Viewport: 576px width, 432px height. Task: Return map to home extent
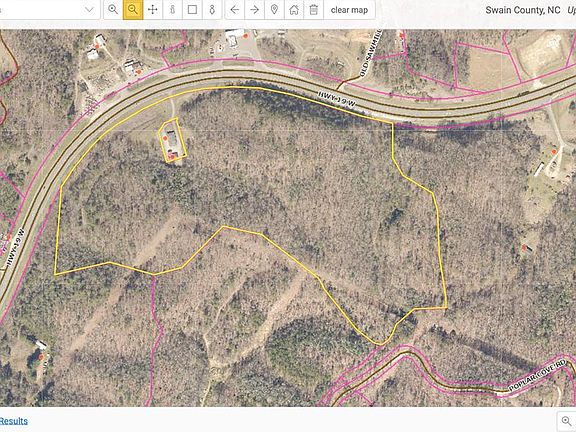294,10
